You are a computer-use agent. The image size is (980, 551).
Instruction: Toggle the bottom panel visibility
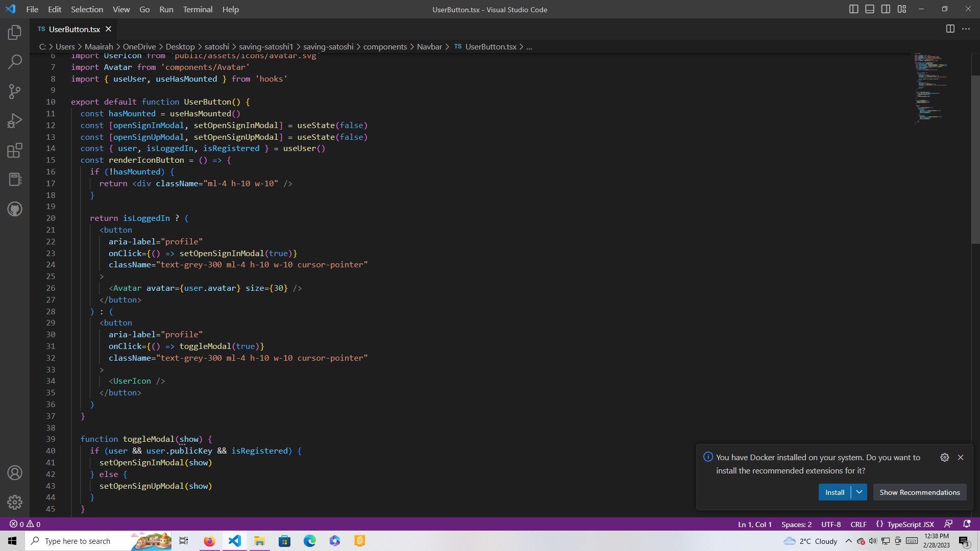pyautogui.click(x=869, y=9)
